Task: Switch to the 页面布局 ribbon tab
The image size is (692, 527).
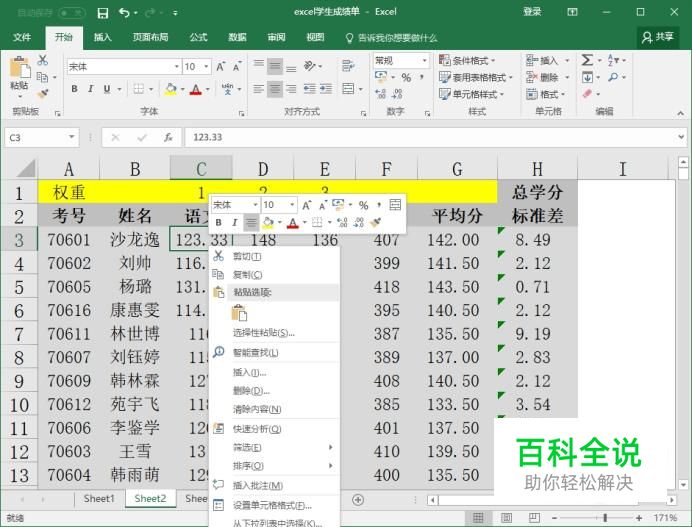Action: (x=150, y=38)
